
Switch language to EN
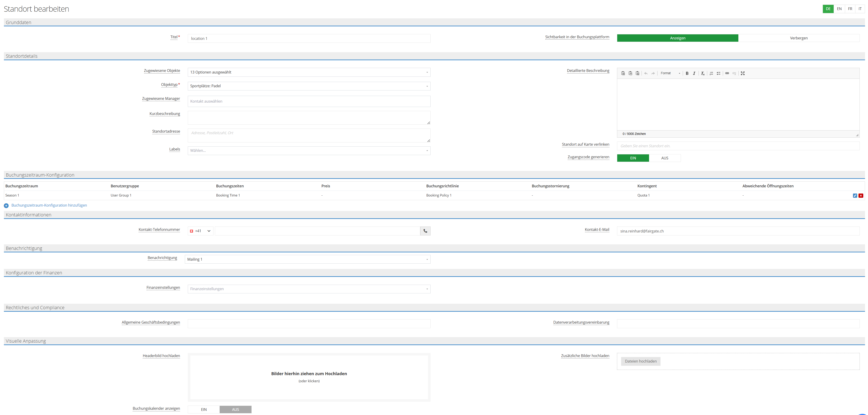click(x=839, y=9)
